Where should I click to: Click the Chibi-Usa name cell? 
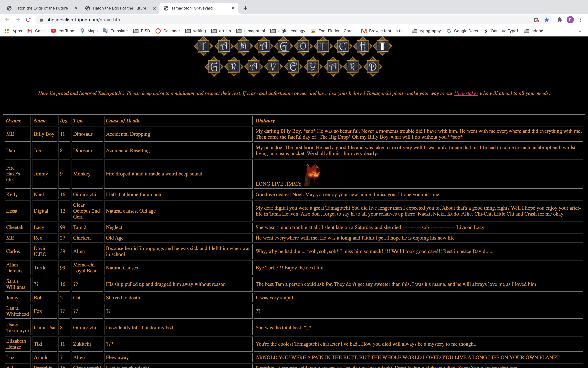44,328
